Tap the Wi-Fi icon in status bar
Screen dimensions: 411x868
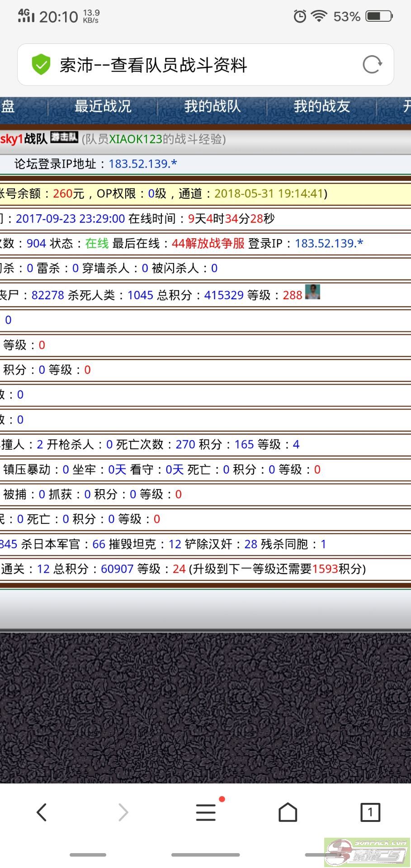319,17
